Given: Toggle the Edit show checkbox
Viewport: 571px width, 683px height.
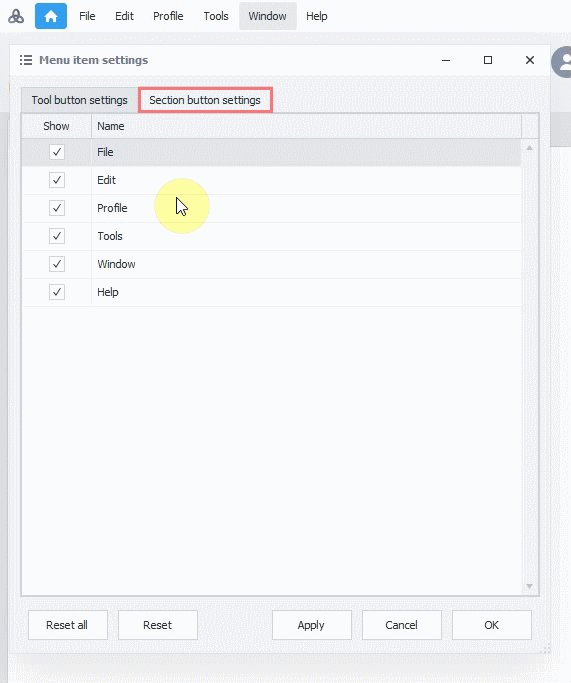Looking at the screenshot, I should coord(57,180).
